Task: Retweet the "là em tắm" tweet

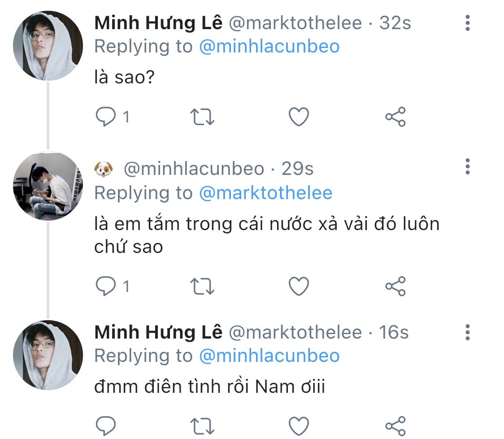Action: [x=202, y=286]
